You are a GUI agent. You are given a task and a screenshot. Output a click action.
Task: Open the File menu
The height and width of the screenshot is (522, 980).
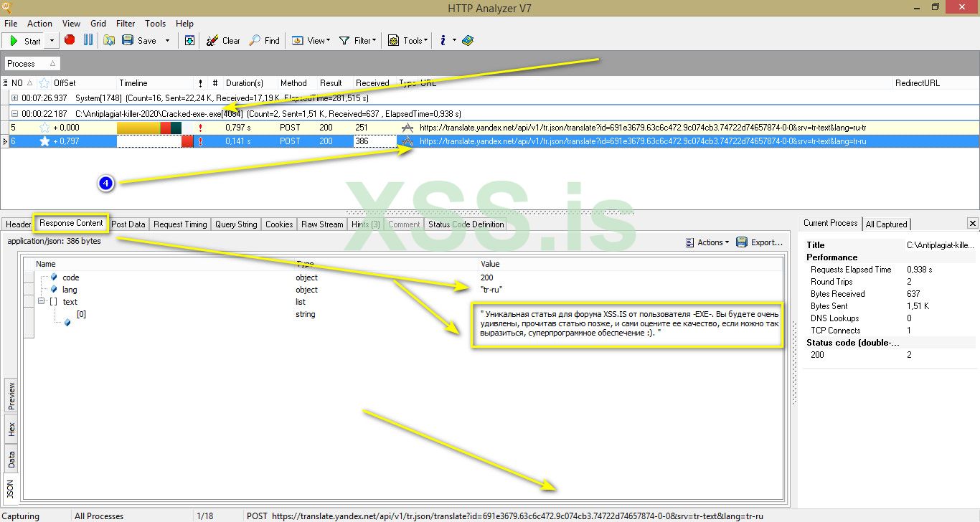click(11, 24)
